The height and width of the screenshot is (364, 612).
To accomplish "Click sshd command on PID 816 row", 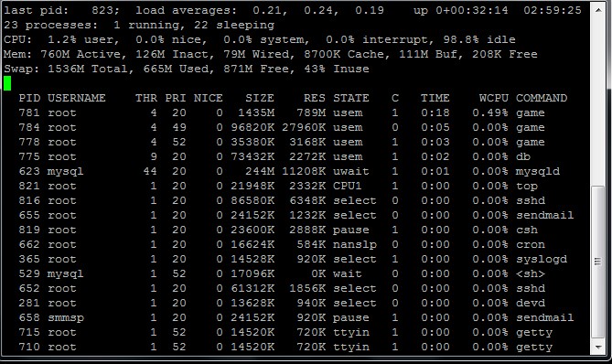I will 531,200.
